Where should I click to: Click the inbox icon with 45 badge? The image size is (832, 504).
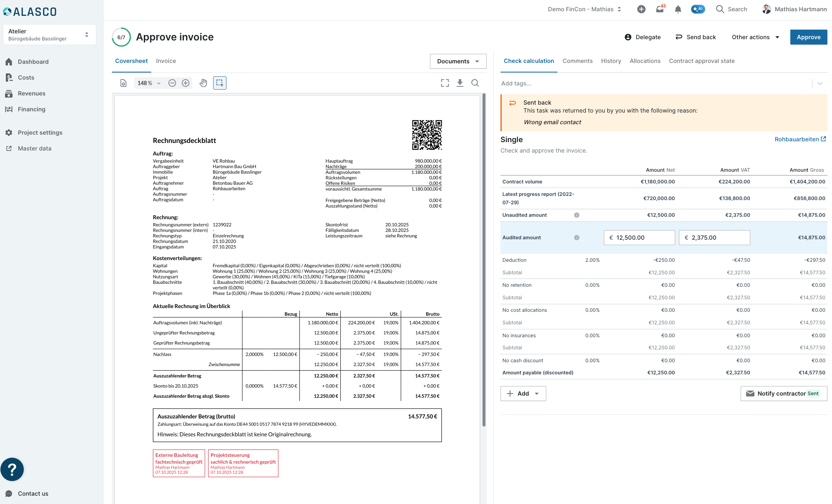[x=660, y=9]
